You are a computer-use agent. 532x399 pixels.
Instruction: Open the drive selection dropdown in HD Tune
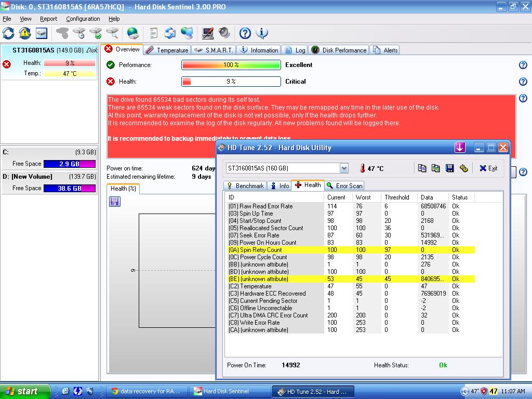click(344, 168)
